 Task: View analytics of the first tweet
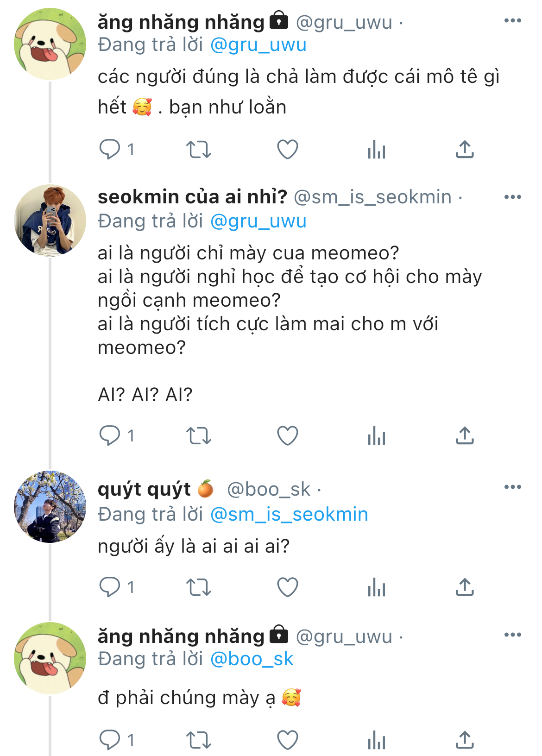click(377, 150)
